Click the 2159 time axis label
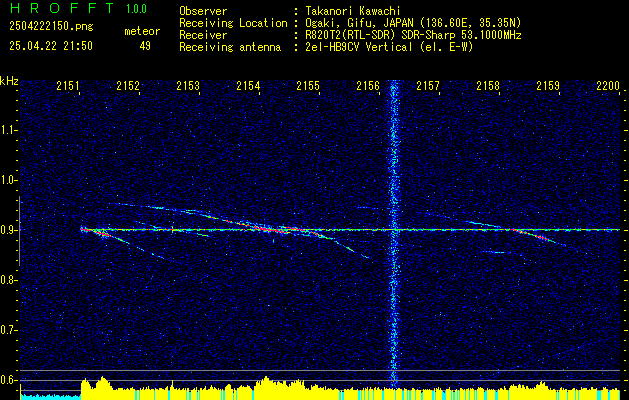Screen dimensions: 629x400 [548, 86]
